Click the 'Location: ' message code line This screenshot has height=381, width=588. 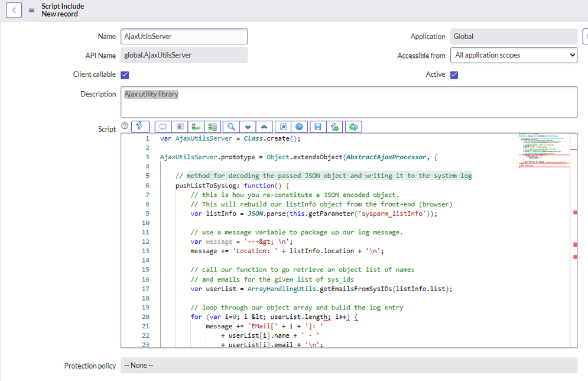287,251
